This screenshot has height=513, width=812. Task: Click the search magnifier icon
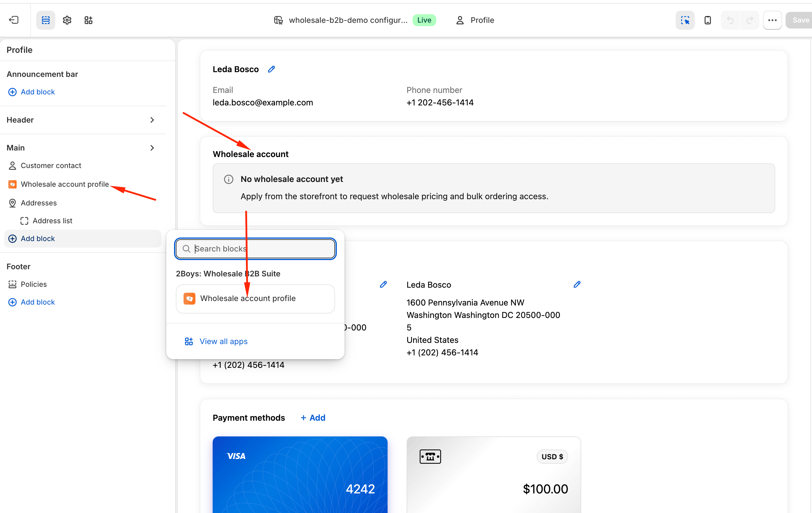click(x=186, y=249)
